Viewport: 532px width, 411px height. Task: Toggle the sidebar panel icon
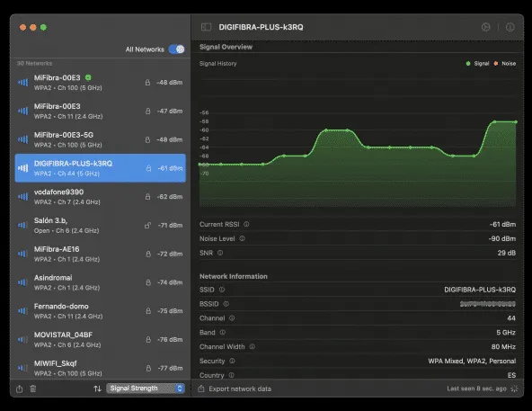(207, 27)
